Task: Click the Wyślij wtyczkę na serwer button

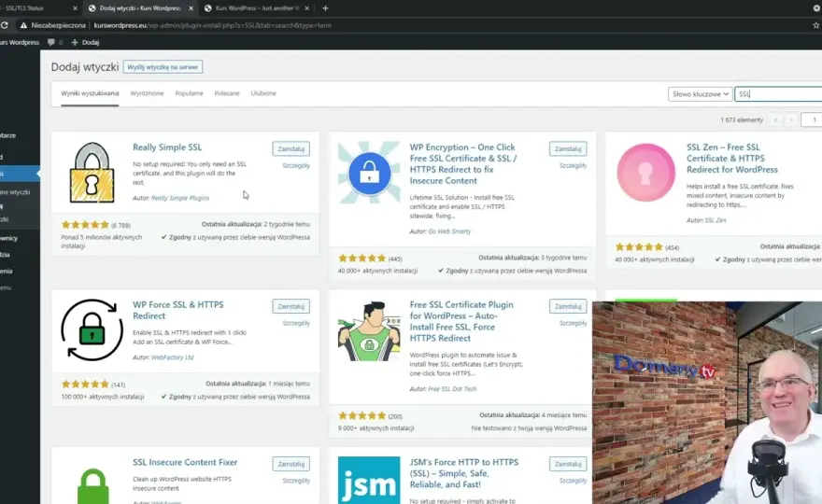Action: pyautogui.click(x=163, y=67)
